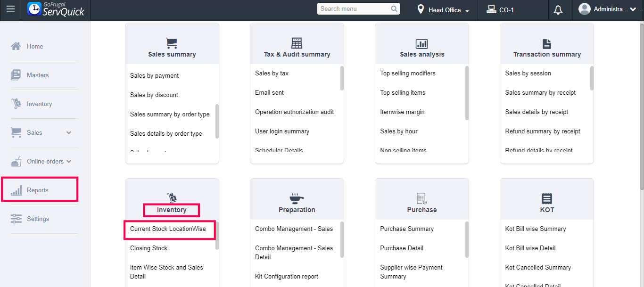Expand the Online orders sidebar submenu
The height and width of the screenshot is (287, 644).
pyautogui.click(x=69, y=162)
